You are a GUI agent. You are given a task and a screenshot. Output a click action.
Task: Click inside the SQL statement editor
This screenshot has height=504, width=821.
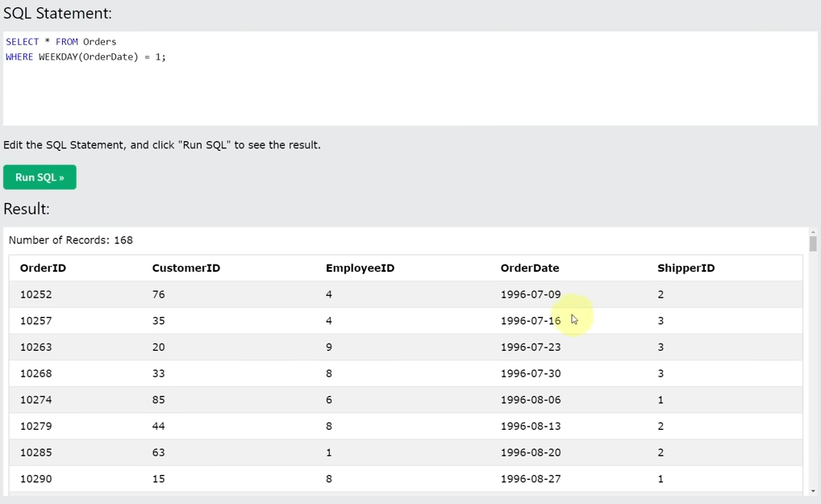[x=410, y=78]
